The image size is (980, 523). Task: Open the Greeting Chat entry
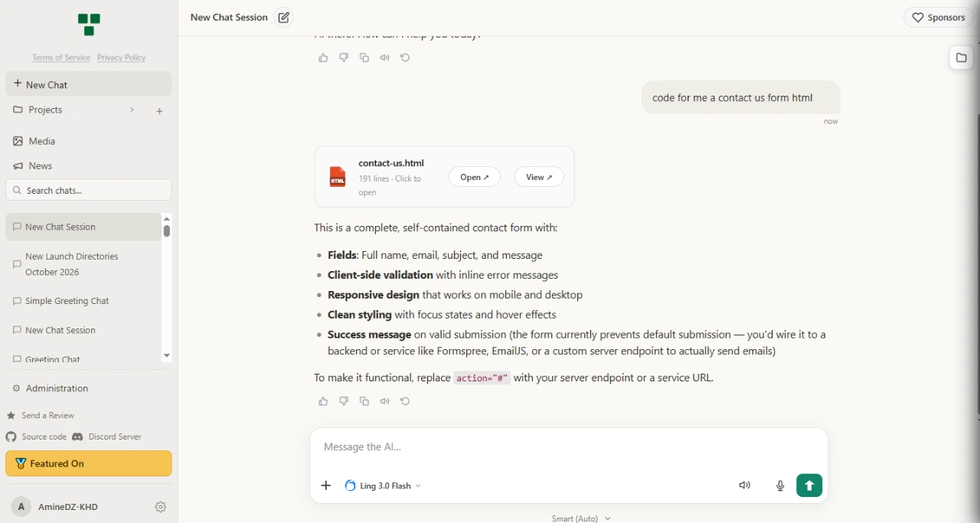pyautogui.click(x=83, y=358)
